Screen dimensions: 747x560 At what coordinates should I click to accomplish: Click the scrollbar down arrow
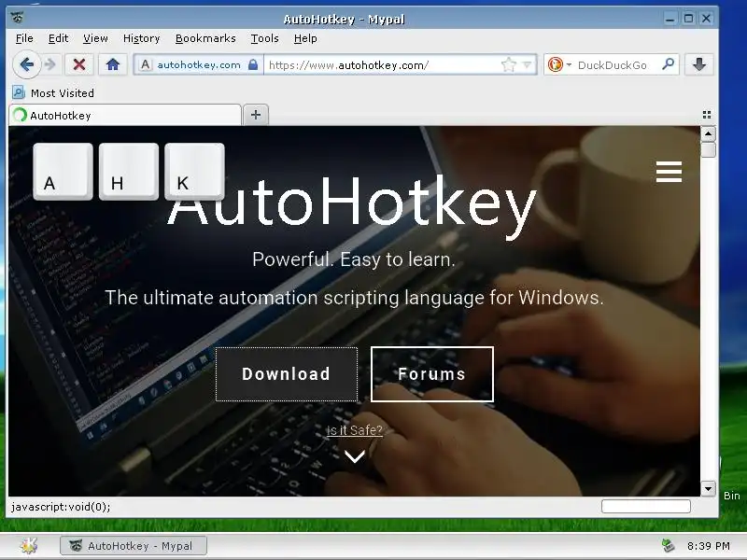pos(709,488)
